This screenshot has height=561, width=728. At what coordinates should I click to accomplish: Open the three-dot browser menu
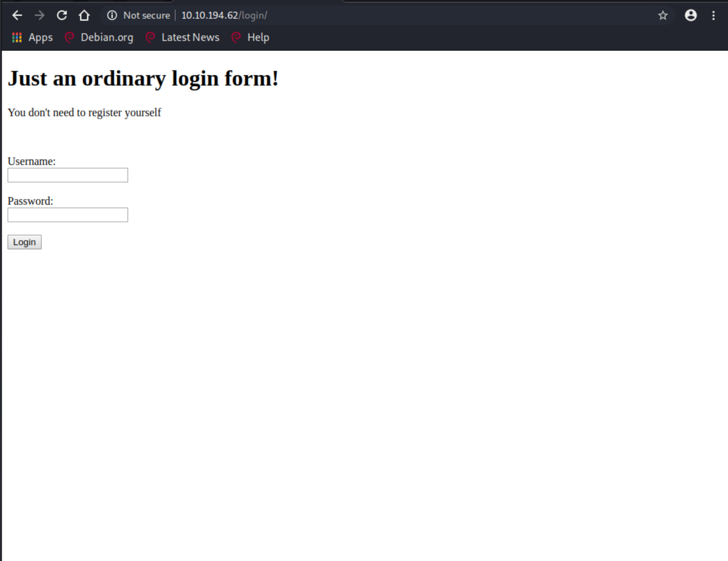pos(713,15)
